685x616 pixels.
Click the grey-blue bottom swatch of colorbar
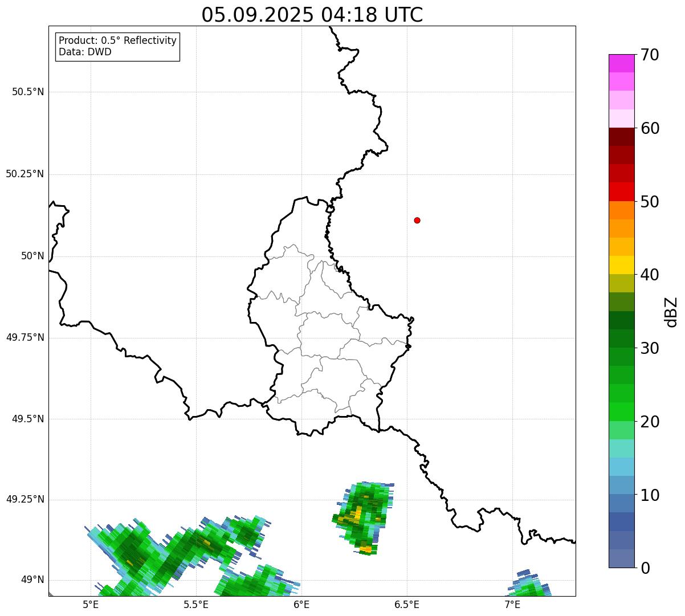pyautogui.click(x=621, y=558)
